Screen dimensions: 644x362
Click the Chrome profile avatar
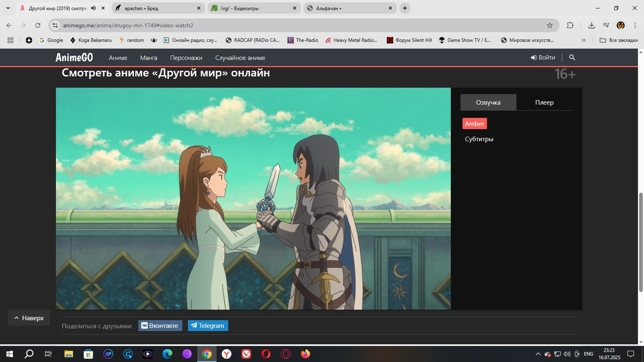click(x=621, y=25)
